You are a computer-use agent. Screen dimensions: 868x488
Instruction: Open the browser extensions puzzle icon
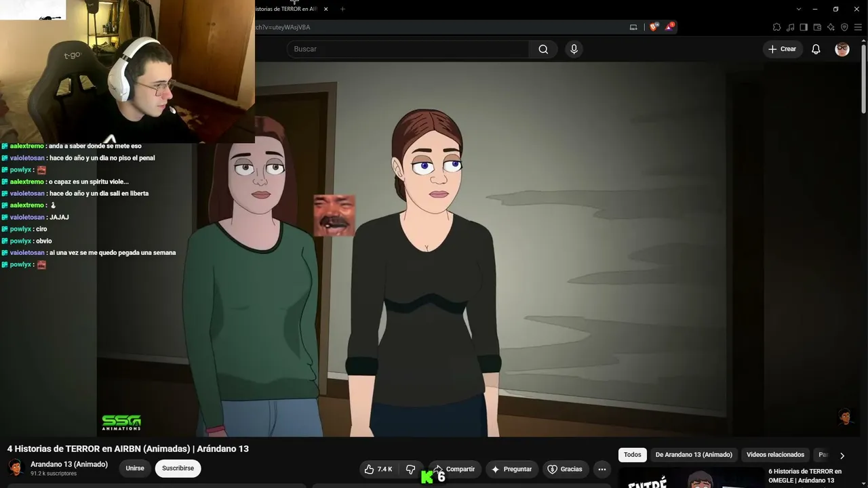click(776, 27)
